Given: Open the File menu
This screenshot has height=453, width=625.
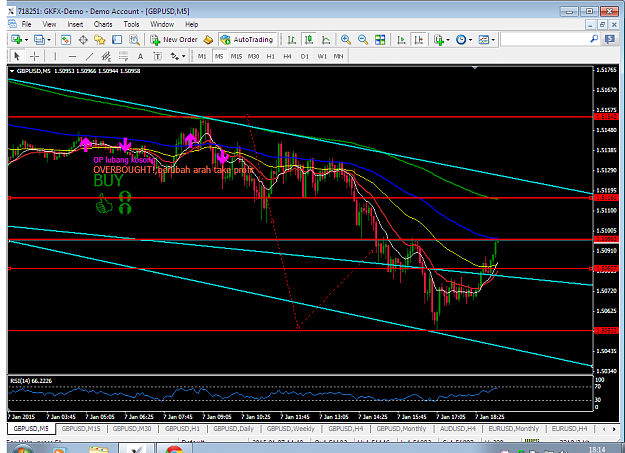Looking at the screenshot, I should tap(26, 24).
